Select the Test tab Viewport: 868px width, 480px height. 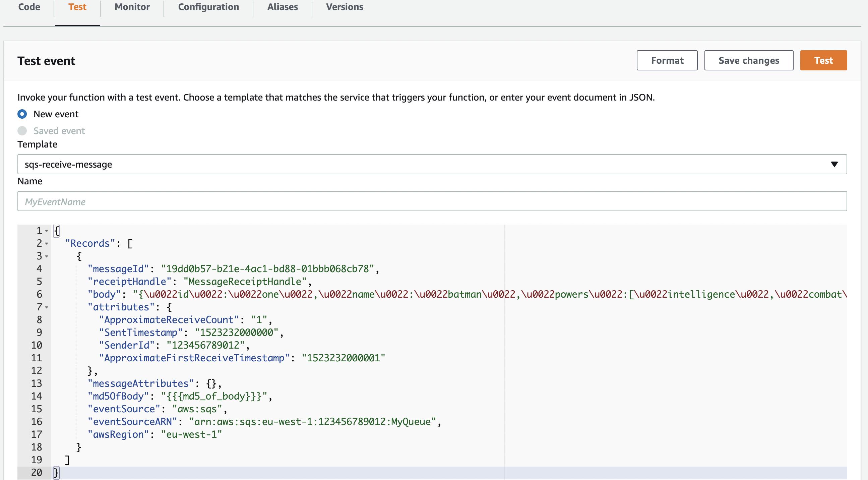click(77, 7)
